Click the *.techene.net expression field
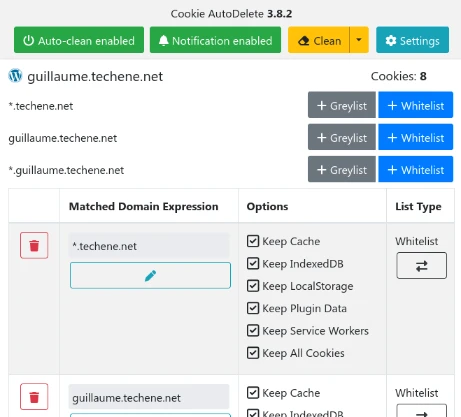This screenshot has height=417, width=461. [149, 246]
